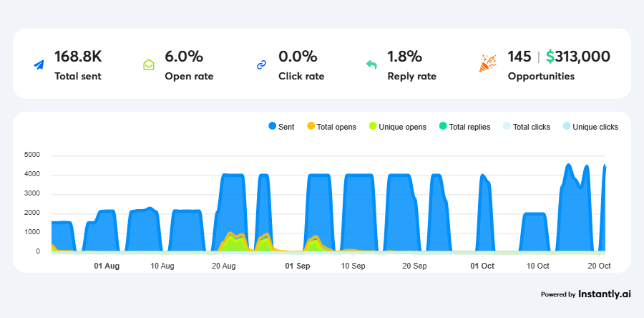This screenshot has height=318, width=644.
Task: Click the 4000 y-axis label
Action: 32,175
